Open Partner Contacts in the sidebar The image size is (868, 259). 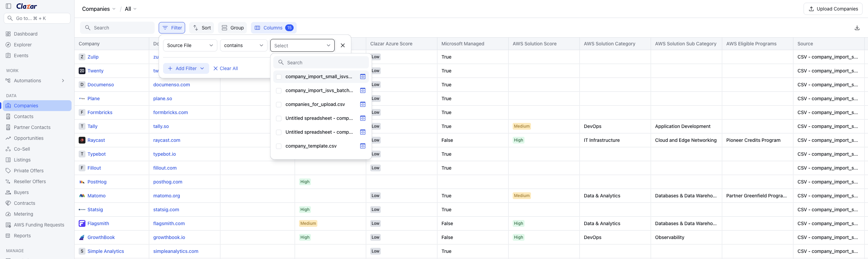[x=37, y=127]
